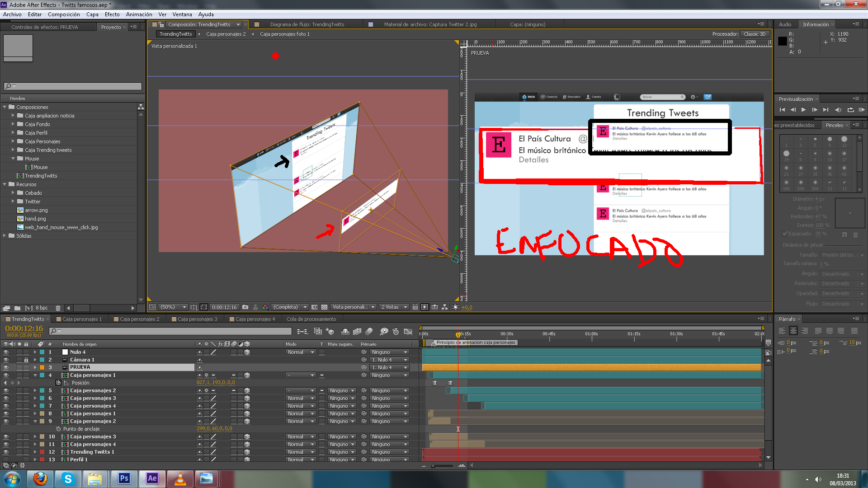Open Photoshop from the Windows taskbar
The height and width of the screenshot is (488, 868).
pos(124,479)
